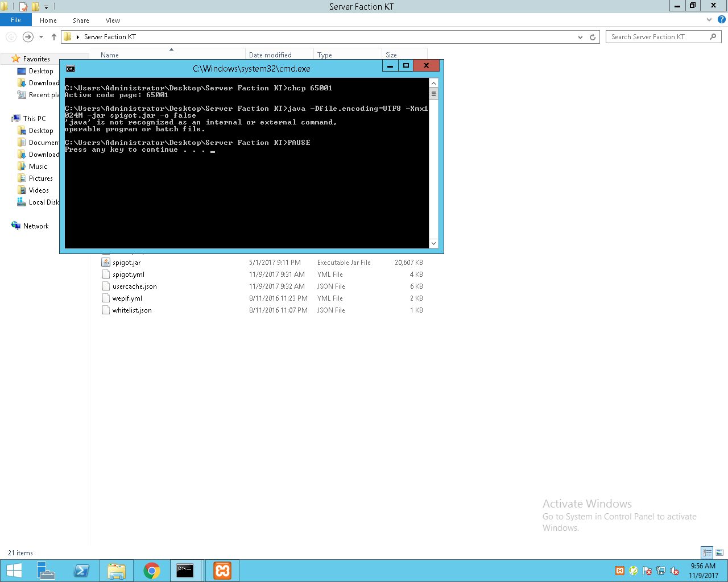Expand the ribbon using the chevron
This screenshot has width=728, height=582.
709,19
